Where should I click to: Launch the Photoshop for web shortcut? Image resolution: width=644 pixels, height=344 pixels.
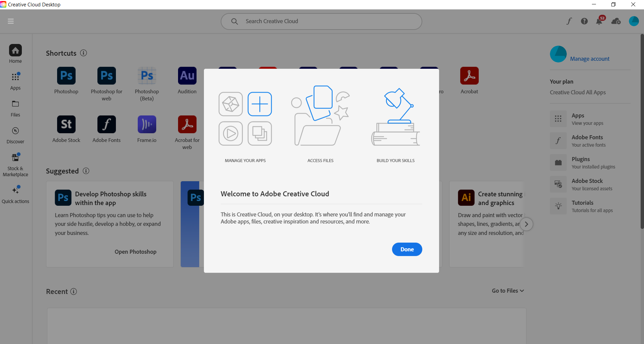pos(106,76)
